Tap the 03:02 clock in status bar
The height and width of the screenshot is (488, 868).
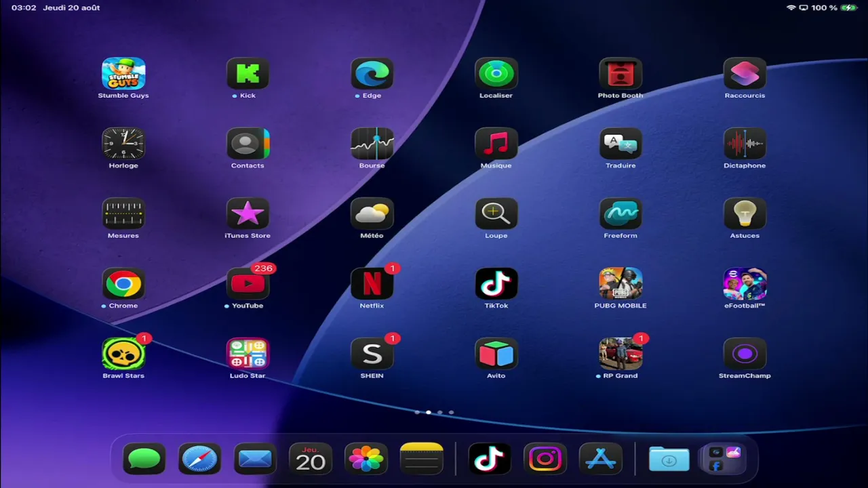24,7
